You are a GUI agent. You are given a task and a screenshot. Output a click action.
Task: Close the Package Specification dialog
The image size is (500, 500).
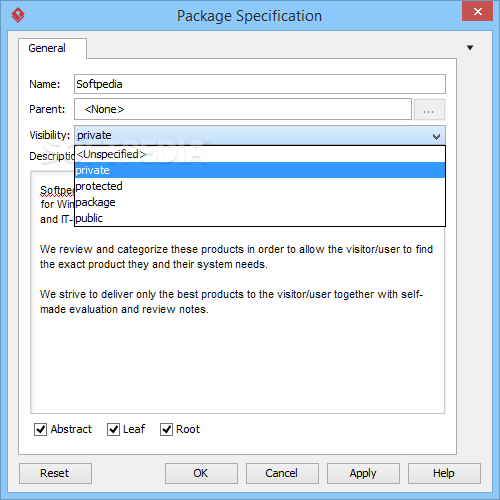[x=477, y=11]
